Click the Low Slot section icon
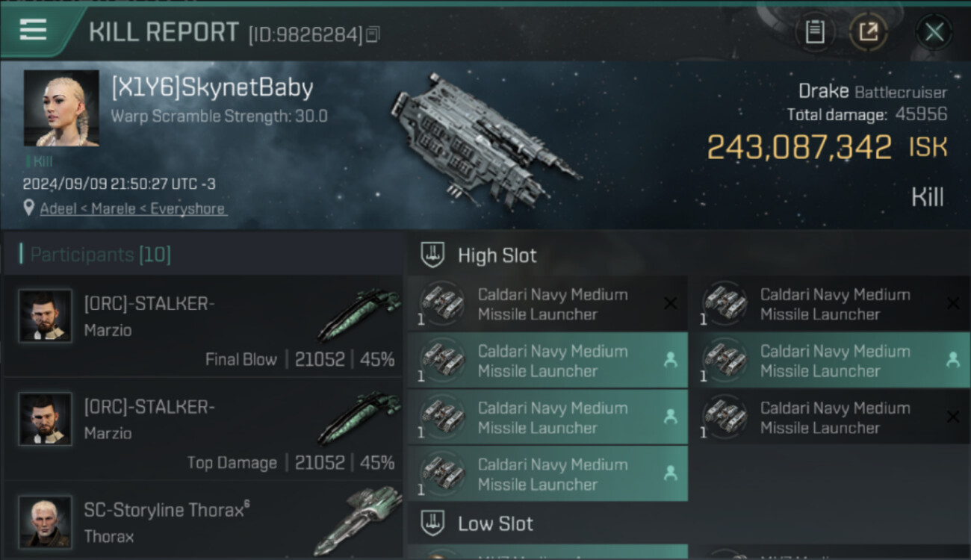This screenshot has height=560, width=971. point(432,523)
